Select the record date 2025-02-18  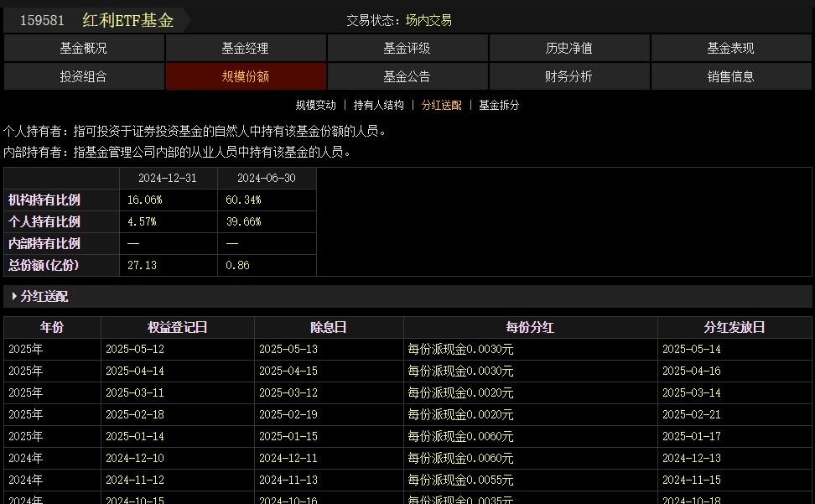pyautogui.click(x=135, y=414)
